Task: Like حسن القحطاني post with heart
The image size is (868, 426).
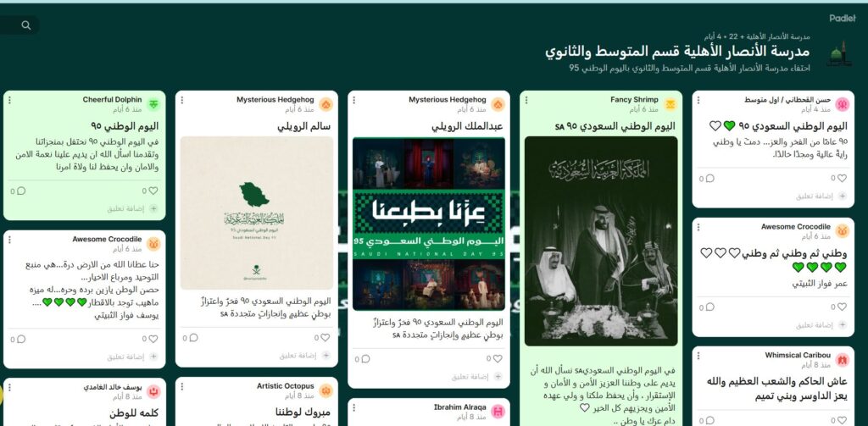Action: coord(842,179)
